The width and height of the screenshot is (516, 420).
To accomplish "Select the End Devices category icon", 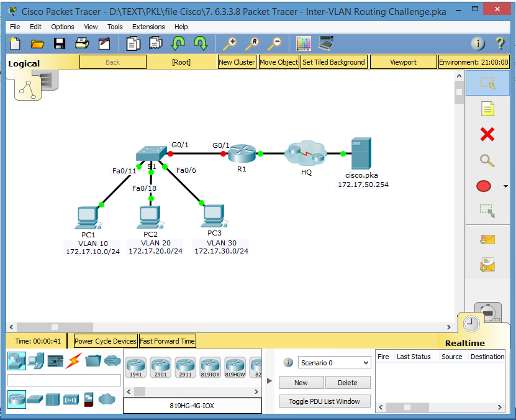I will (36, 361).
